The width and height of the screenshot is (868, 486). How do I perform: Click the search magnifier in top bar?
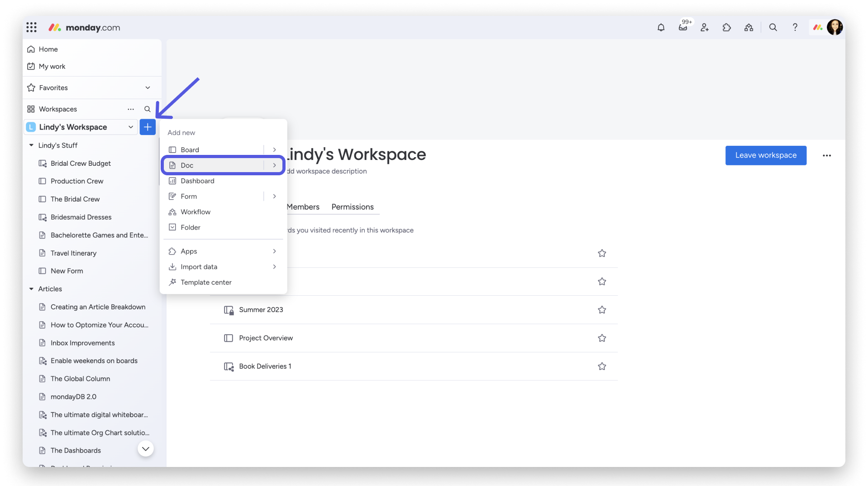(x=773, y=28)
